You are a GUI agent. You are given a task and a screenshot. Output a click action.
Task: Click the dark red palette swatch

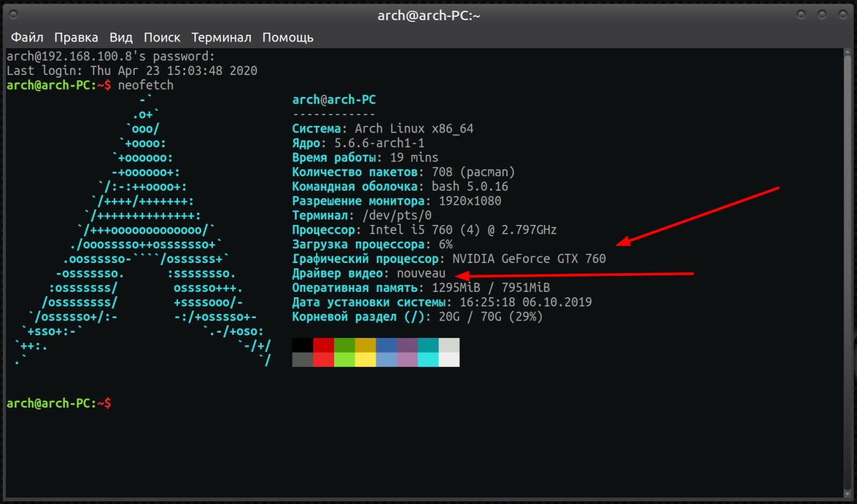[323, 345]
